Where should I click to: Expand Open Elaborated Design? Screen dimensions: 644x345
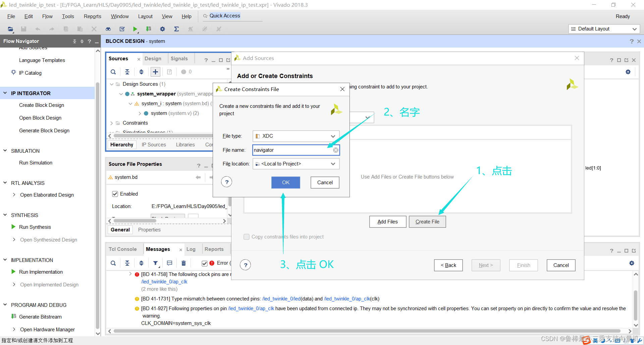[14, 195]
